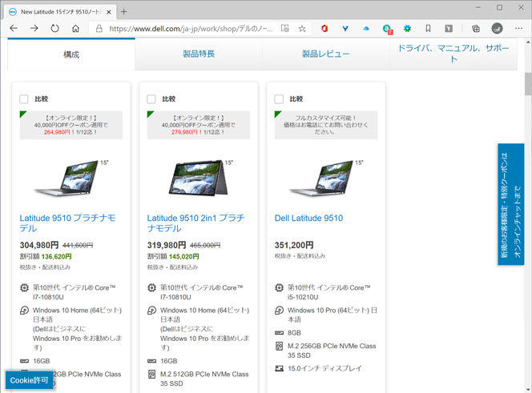
Task: Check 比較 for Latitude 9510 2in1 model
Action: [151, 99]
